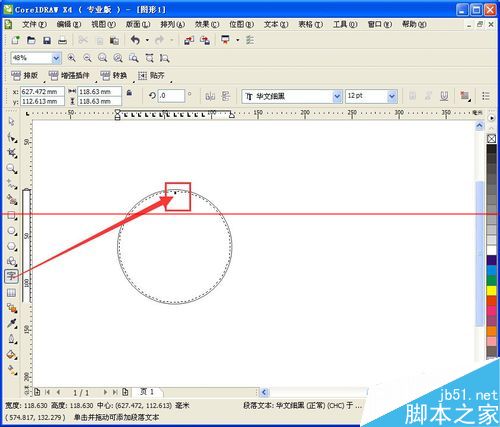Screen dimensions: 500x427
Task: Select the Zoom tool in toolbox
Action: [12, 169]
